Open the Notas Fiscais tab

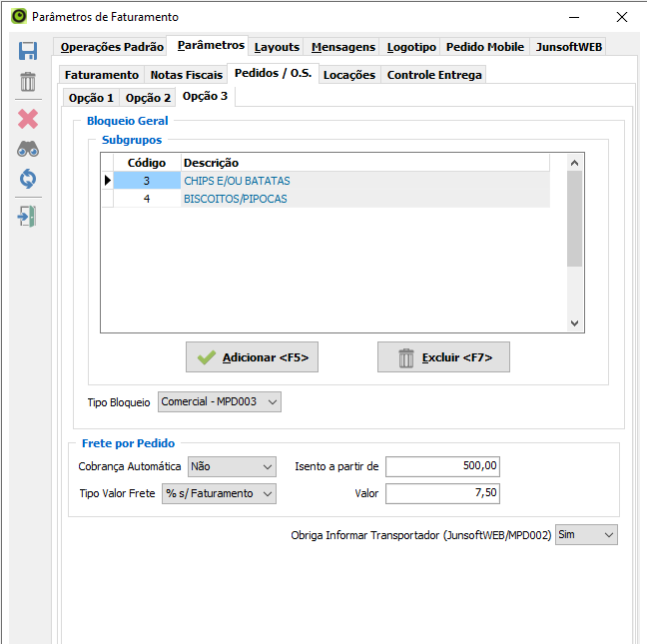click(186, 75)
